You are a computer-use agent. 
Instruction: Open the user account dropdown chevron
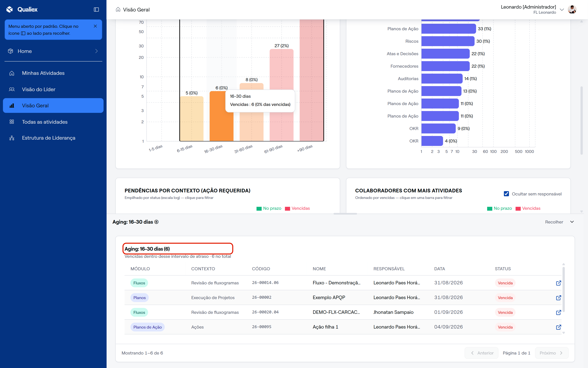coord(562,10)
